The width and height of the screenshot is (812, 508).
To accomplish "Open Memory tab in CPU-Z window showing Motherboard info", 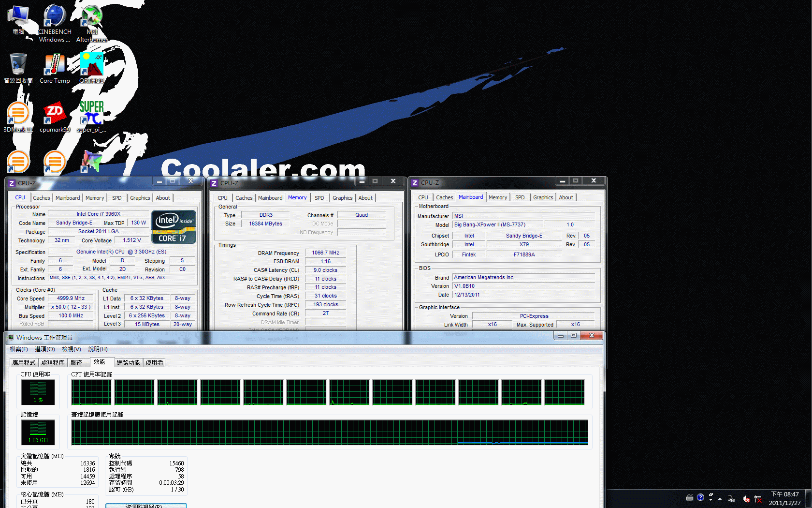I will (498, 197).
